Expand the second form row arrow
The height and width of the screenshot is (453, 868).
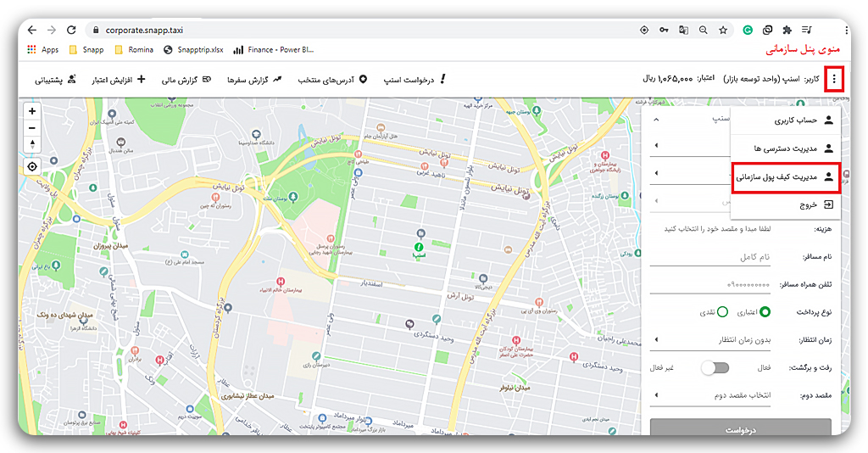click(657, 146)
